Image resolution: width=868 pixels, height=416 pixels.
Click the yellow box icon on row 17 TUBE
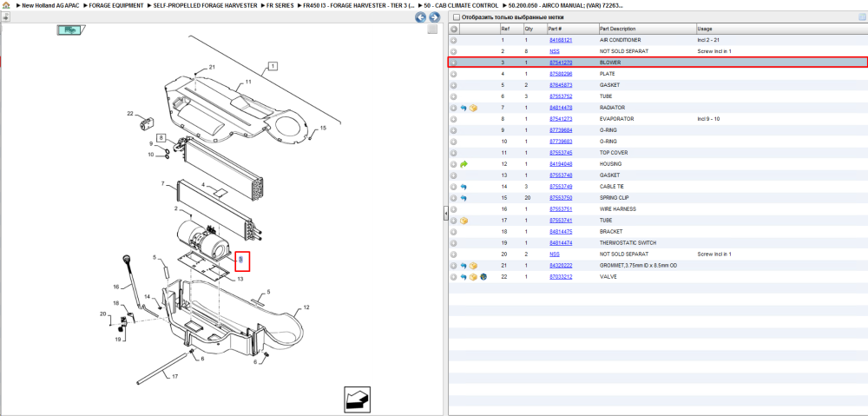click(464, 221)
